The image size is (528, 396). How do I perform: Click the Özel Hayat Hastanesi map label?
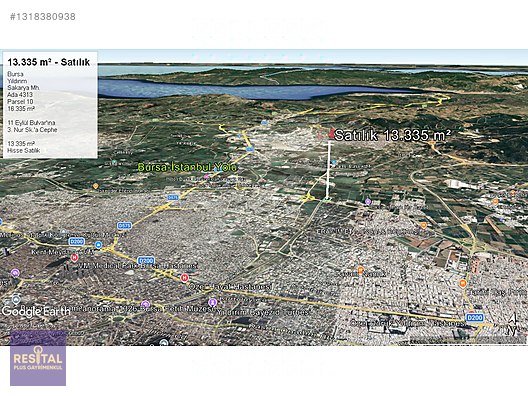click(x=230, y=287)
